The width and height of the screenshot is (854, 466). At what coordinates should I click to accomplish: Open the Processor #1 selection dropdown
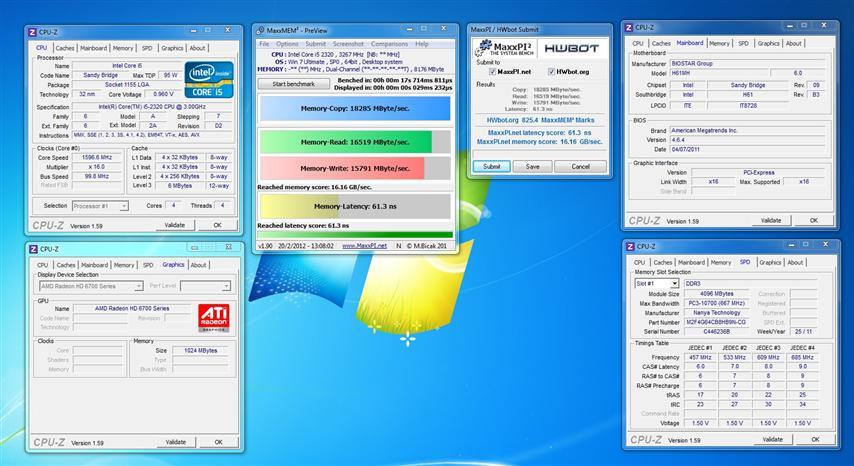click(100, 206)
